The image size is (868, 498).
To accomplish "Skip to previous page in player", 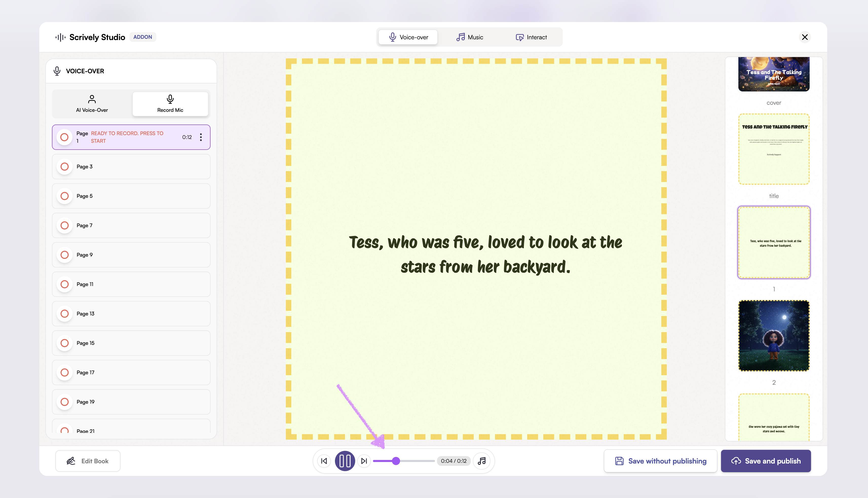I will pos(324,461).
